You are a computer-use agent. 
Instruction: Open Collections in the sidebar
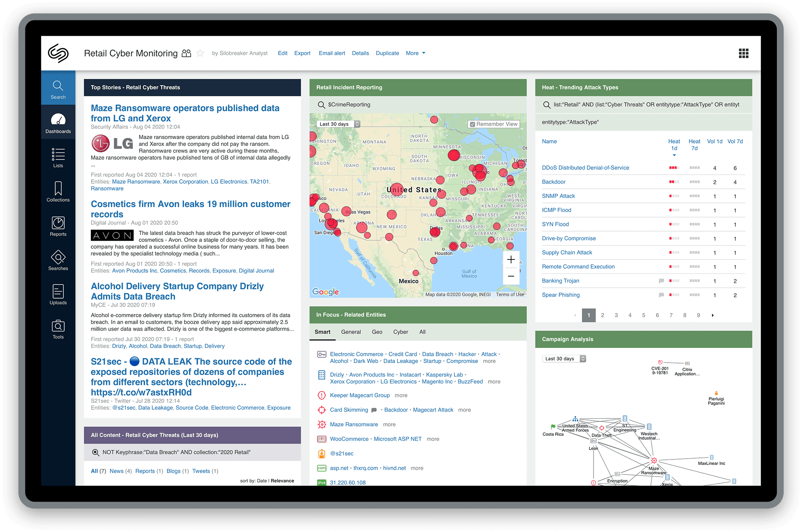click(x=58, y=192)
